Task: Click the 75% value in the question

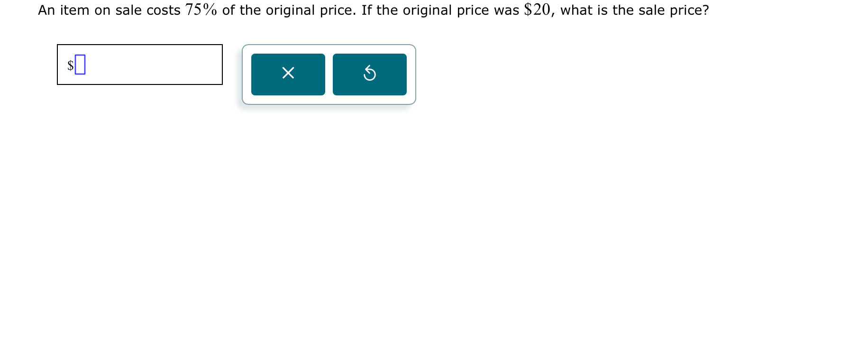Action: (x=201, y=9)
